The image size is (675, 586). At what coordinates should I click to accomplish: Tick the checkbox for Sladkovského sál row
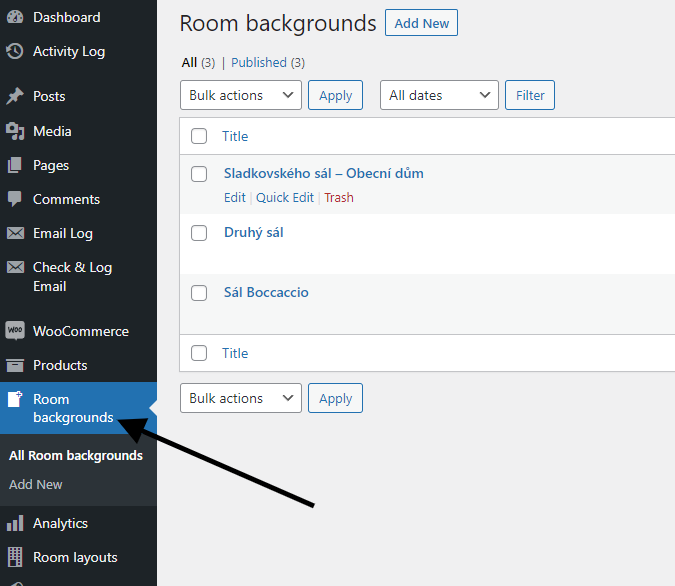coord(199,174)
